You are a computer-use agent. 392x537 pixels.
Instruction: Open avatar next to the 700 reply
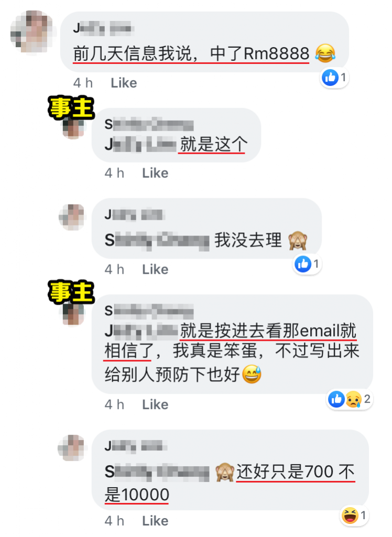(72, 448)
